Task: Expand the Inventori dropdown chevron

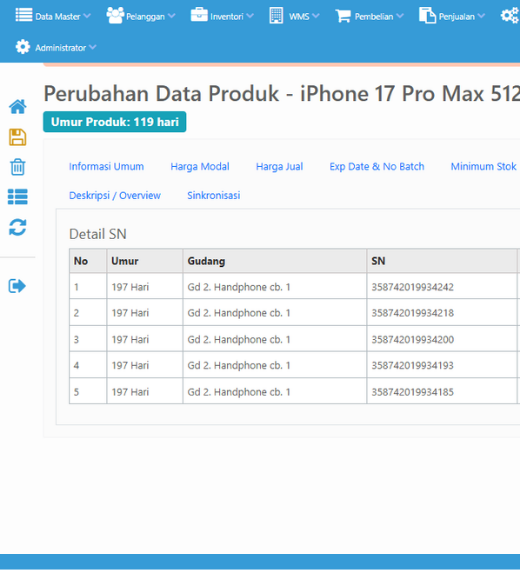Action: pos(249,16)
